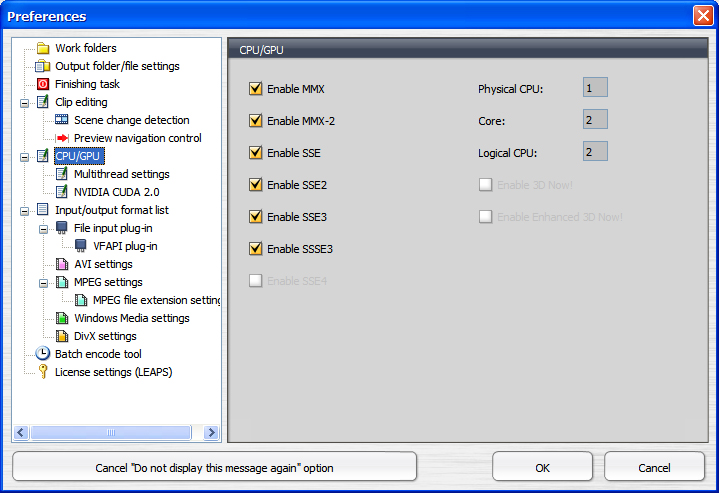
Task: Click the red arrow Preview navigation icon
Action: pos(62,138)
